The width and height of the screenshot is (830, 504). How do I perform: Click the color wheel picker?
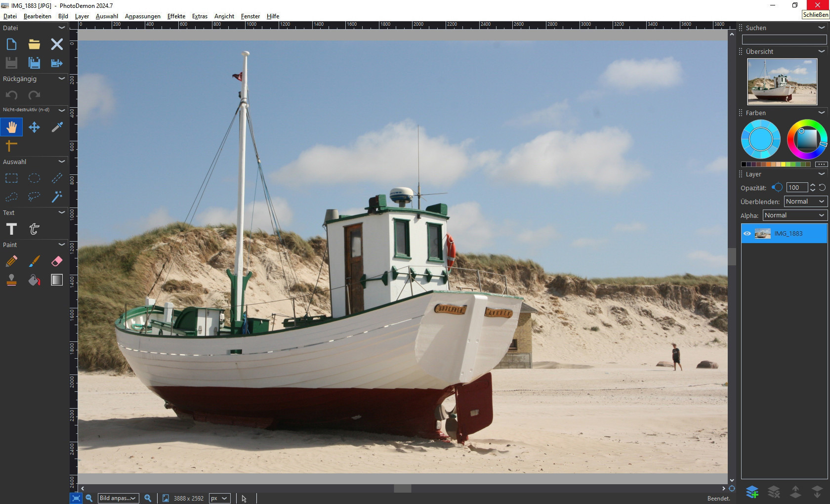point(806,139)
